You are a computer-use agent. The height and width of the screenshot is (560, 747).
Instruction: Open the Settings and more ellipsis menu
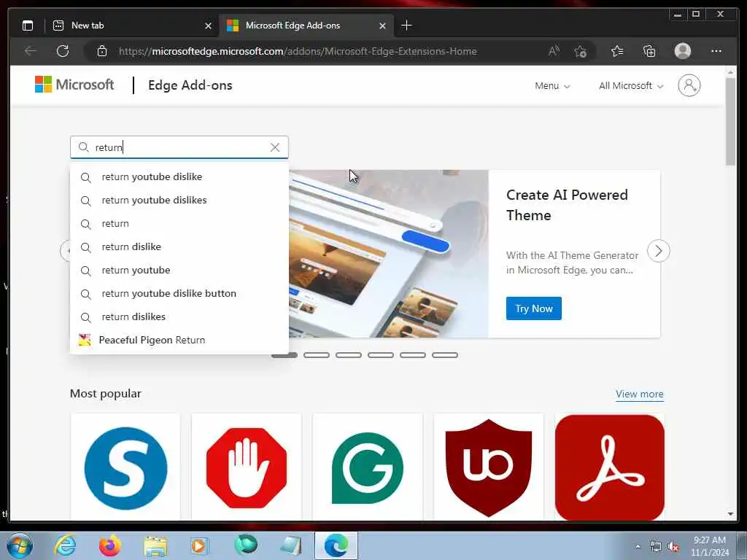point(716,51)
